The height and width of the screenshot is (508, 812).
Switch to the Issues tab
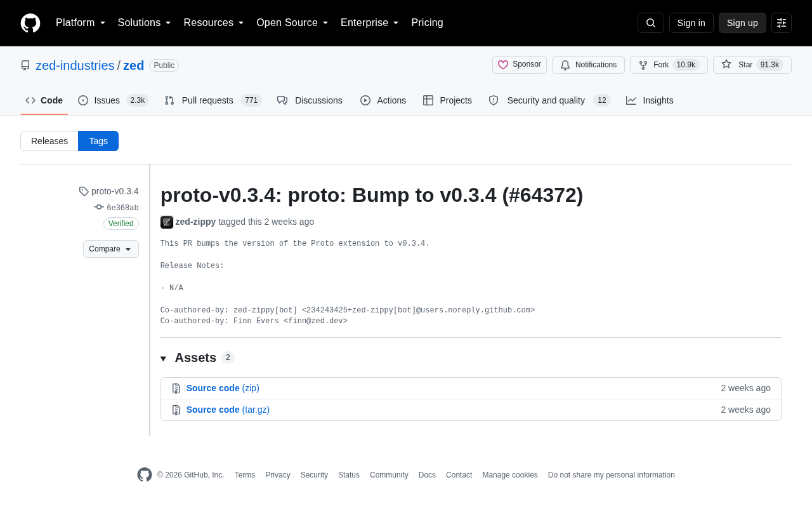pos(113,100)
